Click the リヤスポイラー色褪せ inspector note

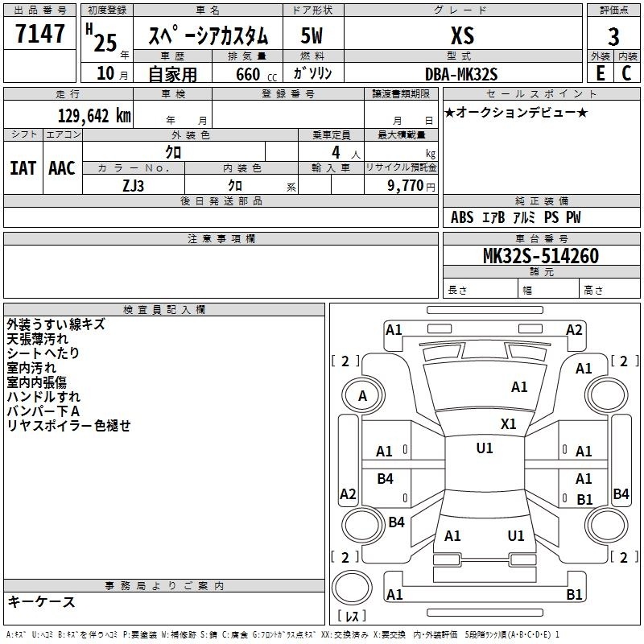click(68, 426)
